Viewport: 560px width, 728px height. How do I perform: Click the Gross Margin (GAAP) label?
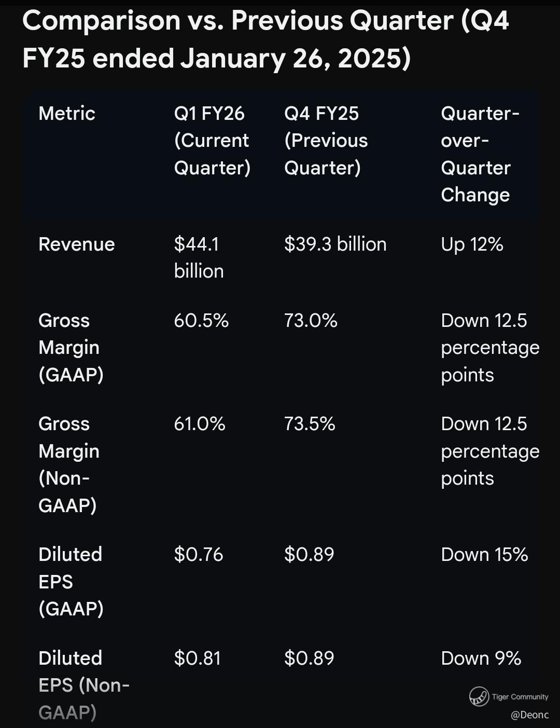71,348
